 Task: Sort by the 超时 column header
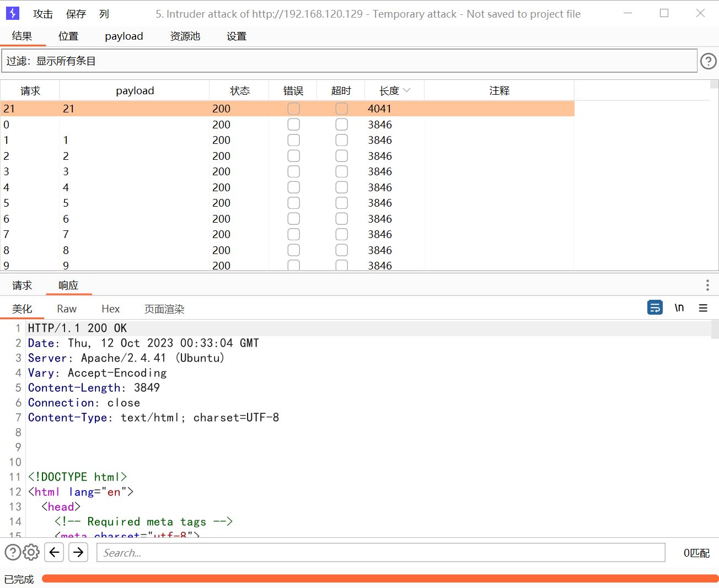pyautogui.click(x=341, y=90)
